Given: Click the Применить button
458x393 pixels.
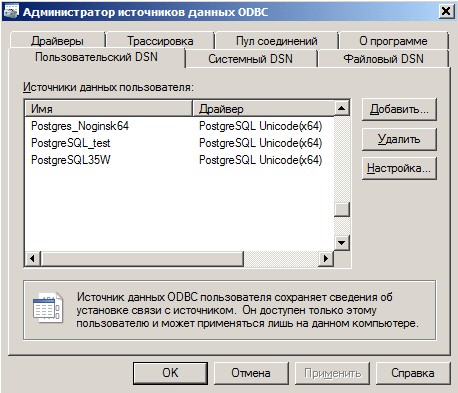Looking at the screenshot, I should 332,373.
